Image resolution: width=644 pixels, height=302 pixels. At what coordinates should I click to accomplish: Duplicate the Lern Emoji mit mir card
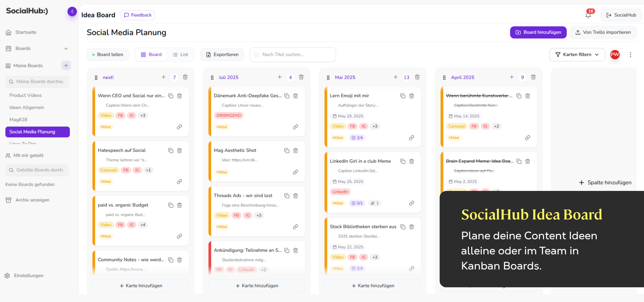click(403, 96)
